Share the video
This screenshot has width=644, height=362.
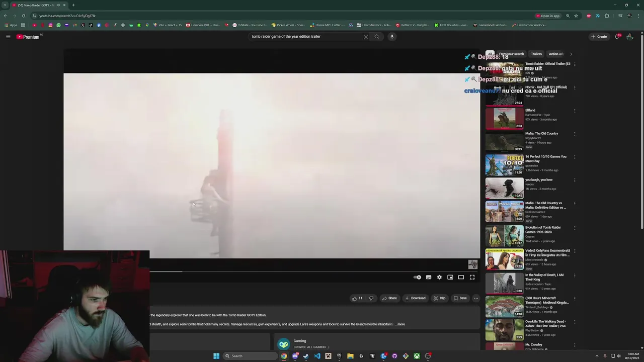[389, 298]
